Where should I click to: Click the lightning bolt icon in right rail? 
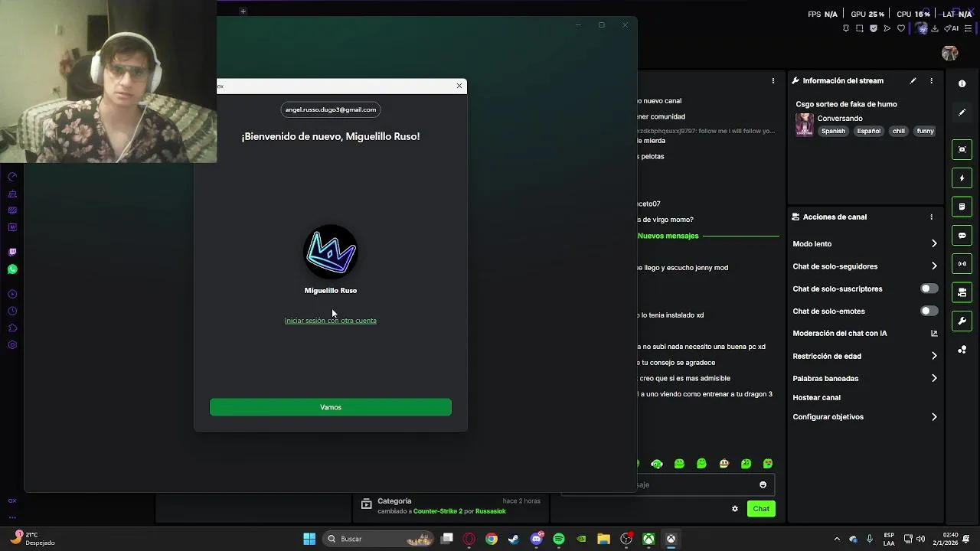coord(962,178)
